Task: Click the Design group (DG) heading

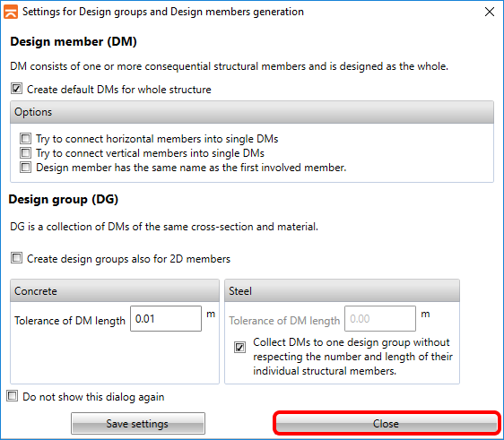Action: (x=64, y=200)
